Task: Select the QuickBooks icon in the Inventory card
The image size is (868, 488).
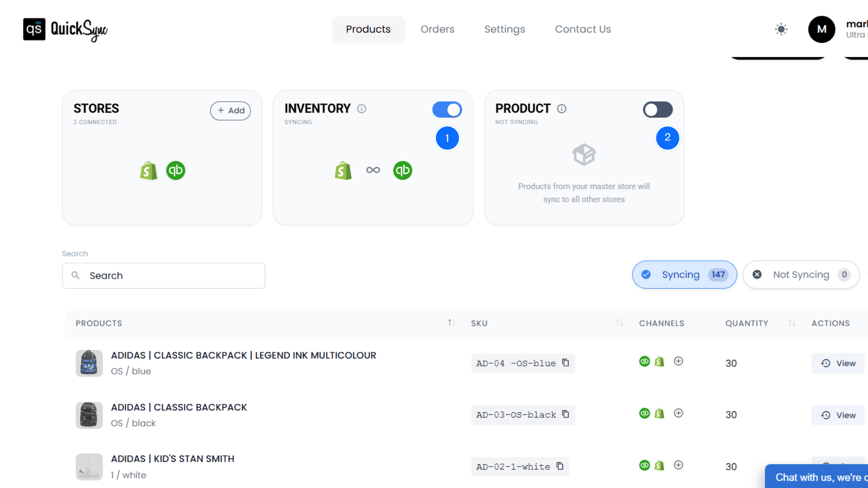Action: (402, 170)
